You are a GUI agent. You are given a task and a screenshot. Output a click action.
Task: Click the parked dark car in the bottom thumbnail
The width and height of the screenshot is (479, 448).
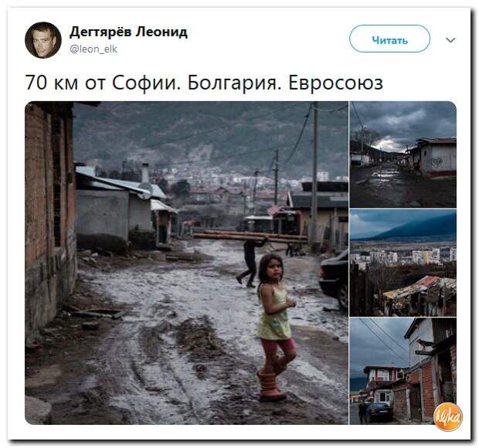(x=379, y=412)
